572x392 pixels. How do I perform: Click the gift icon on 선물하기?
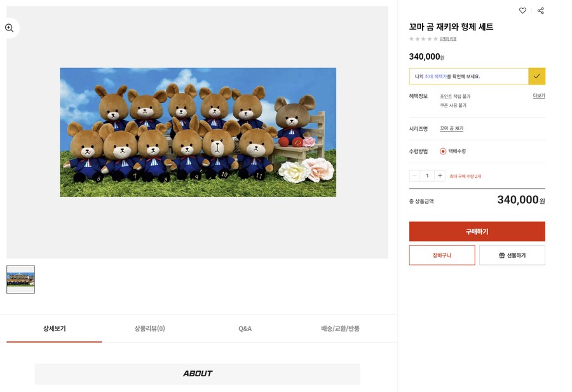click(501, 255)
